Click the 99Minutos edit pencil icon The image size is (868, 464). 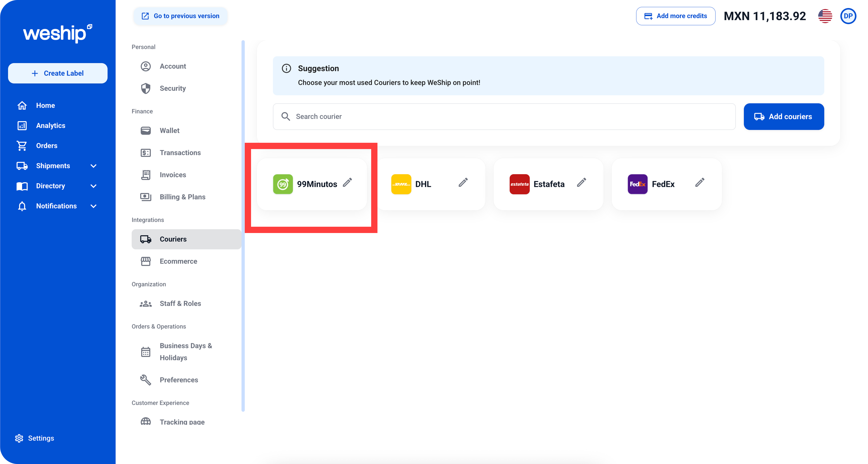(x=347, y=183)
